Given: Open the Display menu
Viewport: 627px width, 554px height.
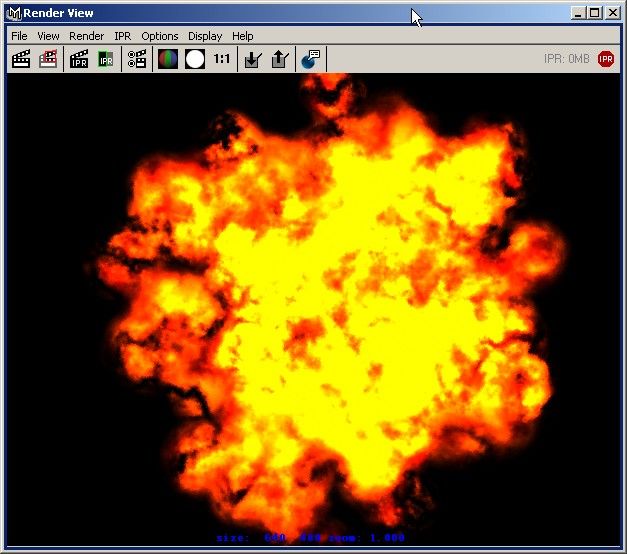Looking at the screenshot, I should [205, 36].
